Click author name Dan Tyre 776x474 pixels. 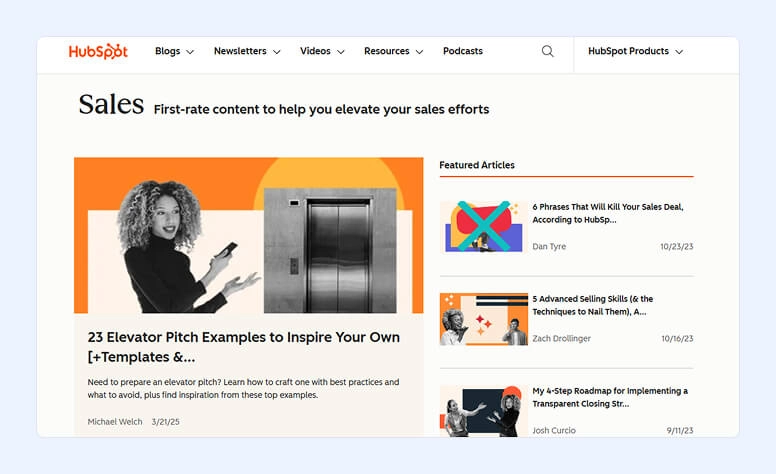(x=549, y=246)
